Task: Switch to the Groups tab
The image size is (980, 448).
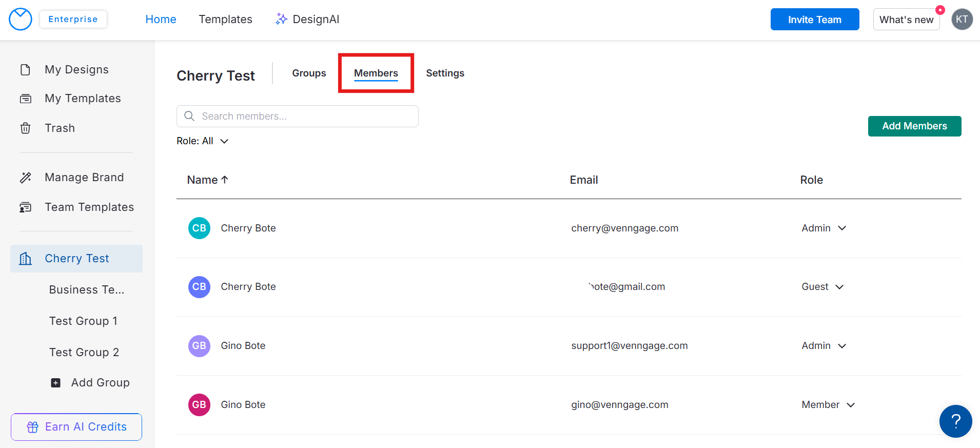Action: 309,73
